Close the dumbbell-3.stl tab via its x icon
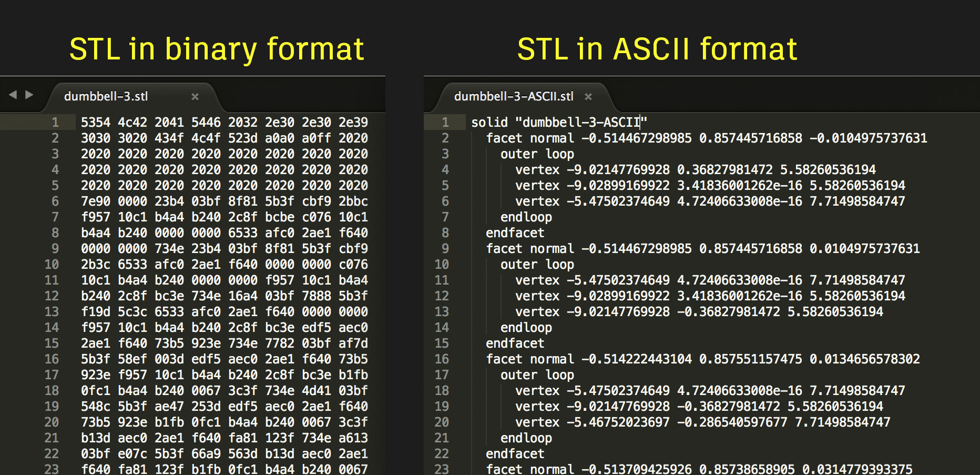The image size is (980, 475). [195, 97]
